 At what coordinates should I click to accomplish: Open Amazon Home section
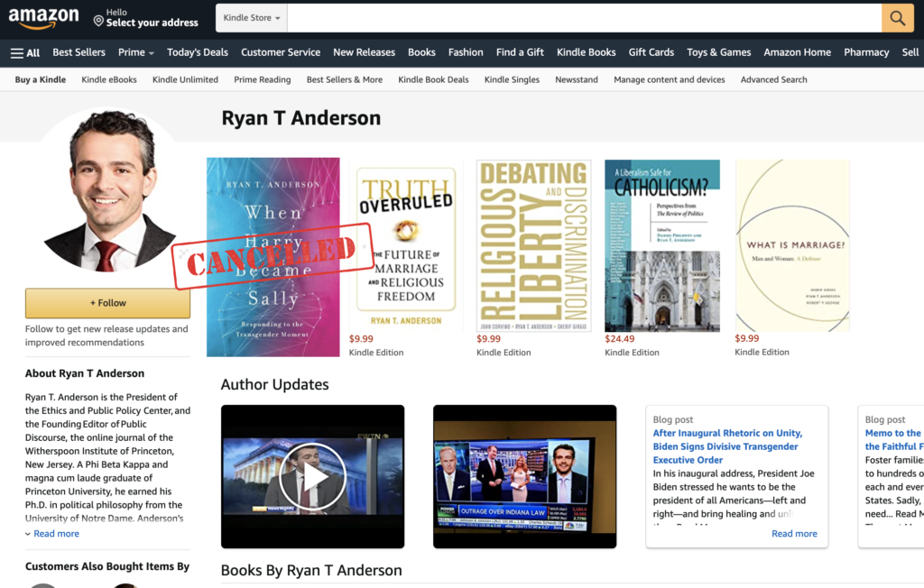[798, 52]
